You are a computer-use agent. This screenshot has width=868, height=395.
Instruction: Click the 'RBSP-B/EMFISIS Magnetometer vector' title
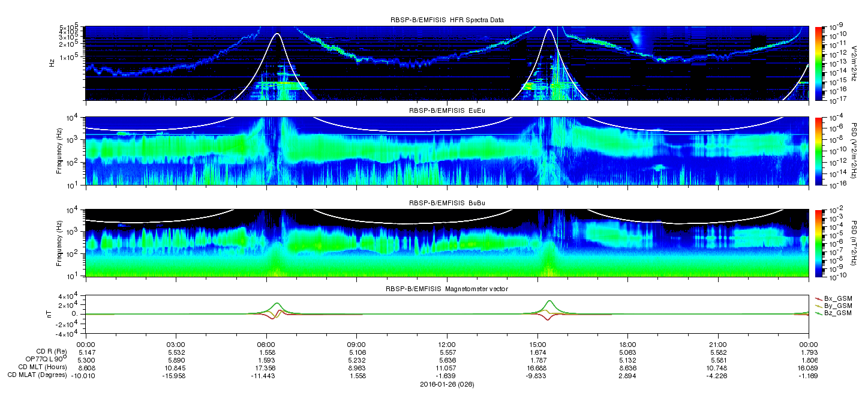(x=447, y=289)
